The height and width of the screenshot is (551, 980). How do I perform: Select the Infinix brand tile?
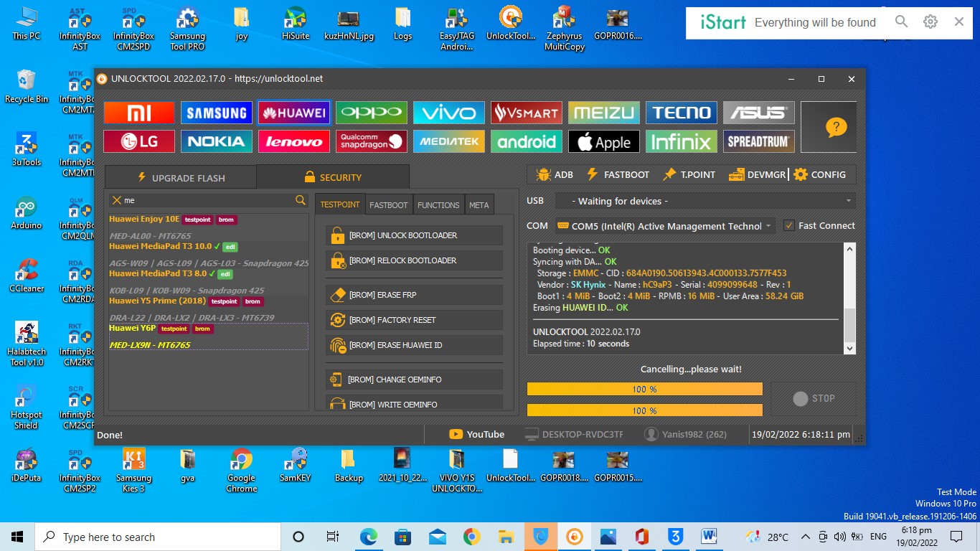pos(682,141)
